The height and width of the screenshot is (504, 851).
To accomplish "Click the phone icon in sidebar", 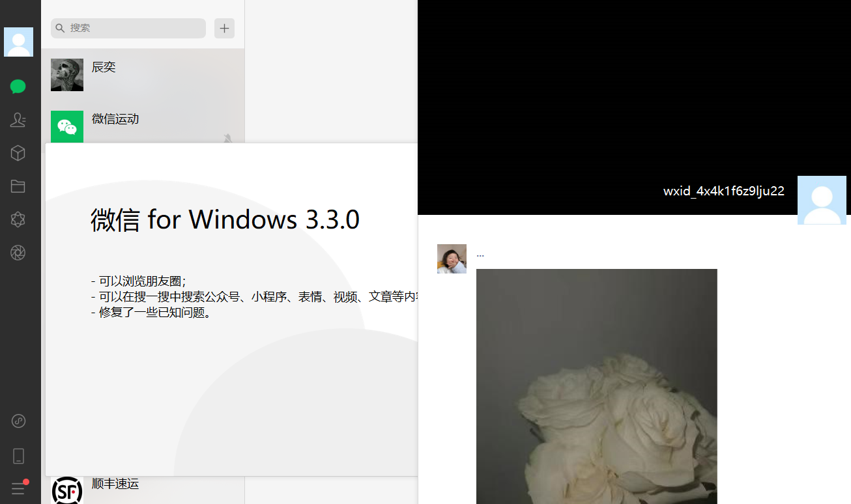I will coord(18,456).
